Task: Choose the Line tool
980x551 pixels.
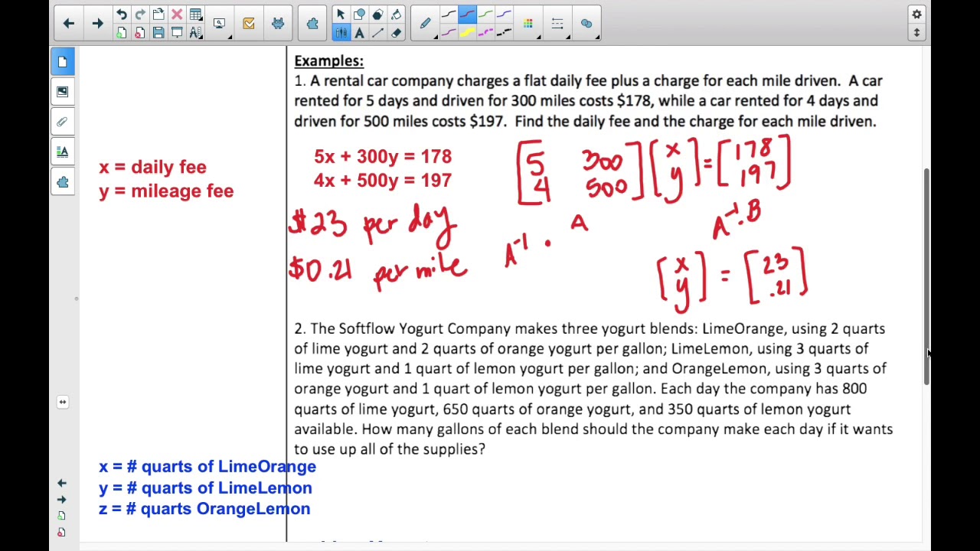Action: coord(377,33)
